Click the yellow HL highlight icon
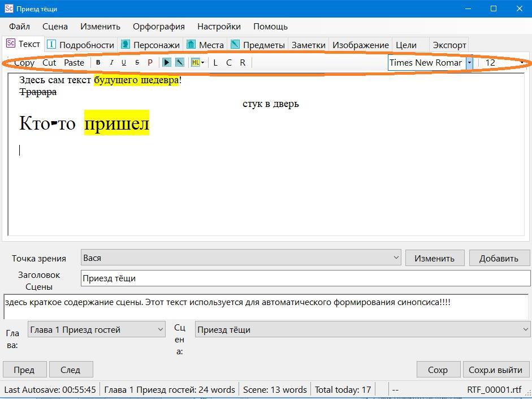The height and width of the screenshot is (399, 532). (x=195, y=63)
